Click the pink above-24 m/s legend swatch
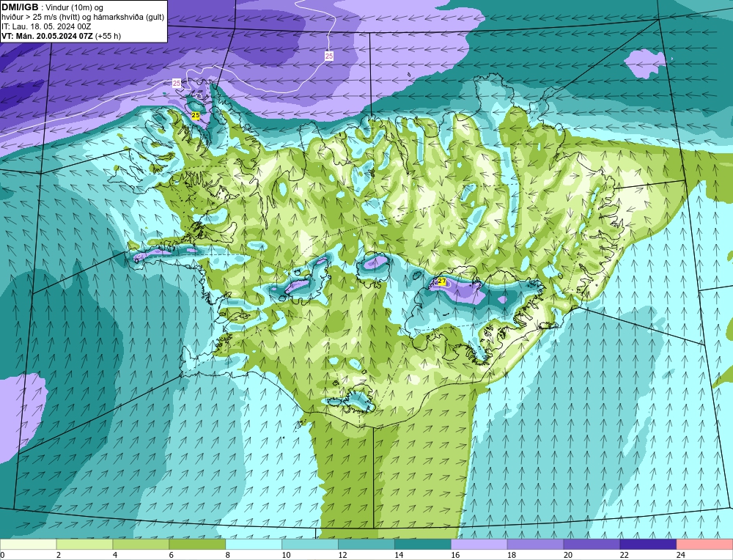The width and height of the screenshot is (733, 560). [704, 544]
